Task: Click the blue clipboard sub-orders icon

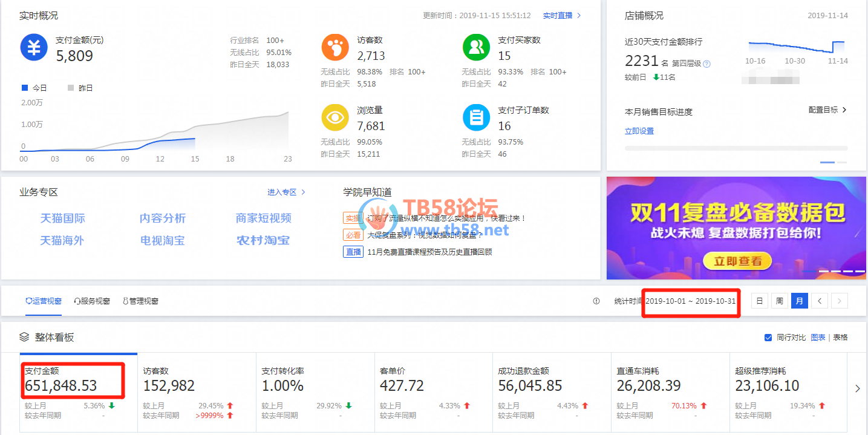Action: tap(476, 117)
